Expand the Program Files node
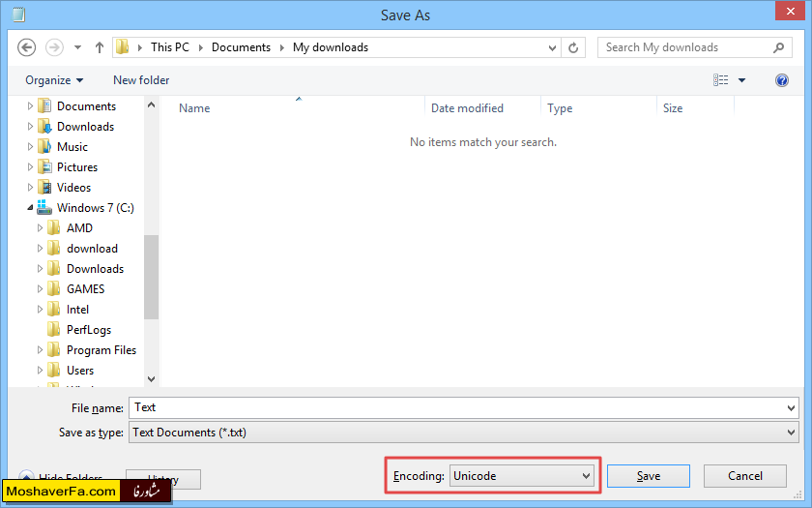The height and width of the screenshot is (508, 812). [x=40, y=350]
